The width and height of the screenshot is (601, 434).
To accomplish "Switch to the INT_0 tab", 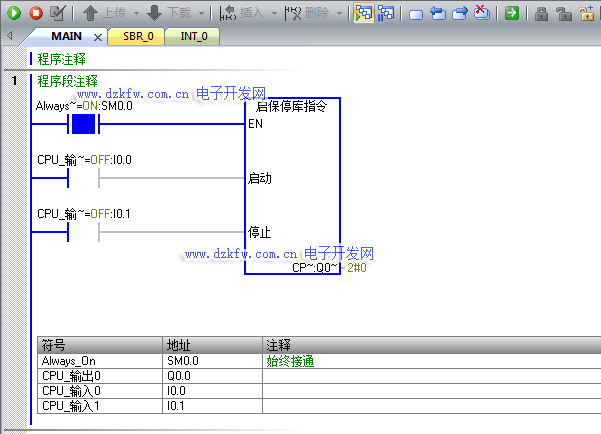I will (x=195, y=37).
